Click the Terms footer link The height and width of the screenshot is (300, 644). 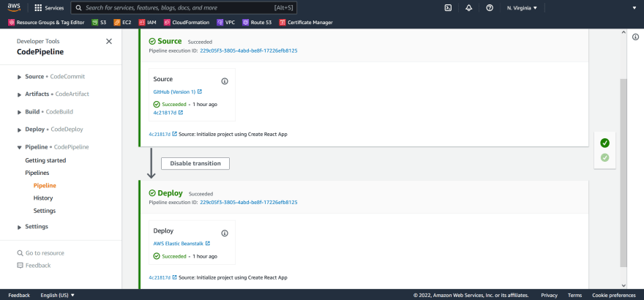coord(574,295)
